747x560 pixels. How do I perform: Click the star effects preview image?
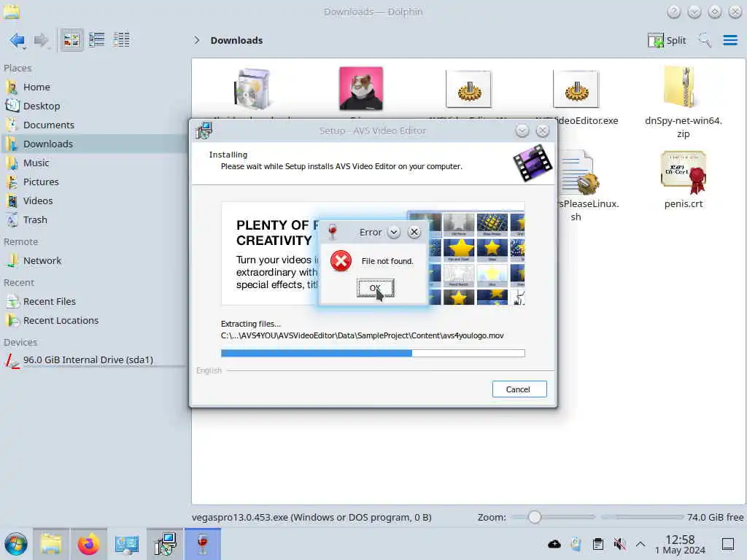coord(468,259)
